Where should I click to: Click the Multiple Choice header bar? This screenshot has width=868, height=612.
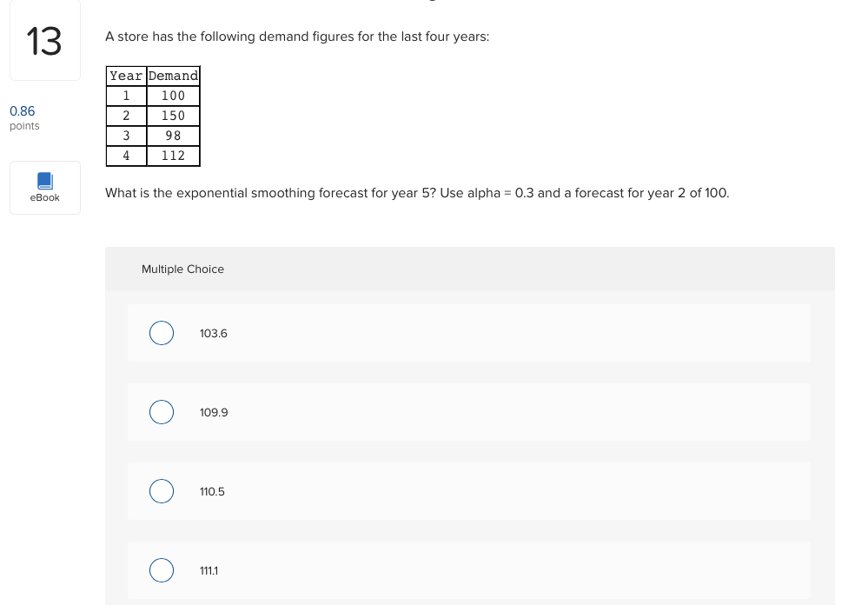pos(182,269)
